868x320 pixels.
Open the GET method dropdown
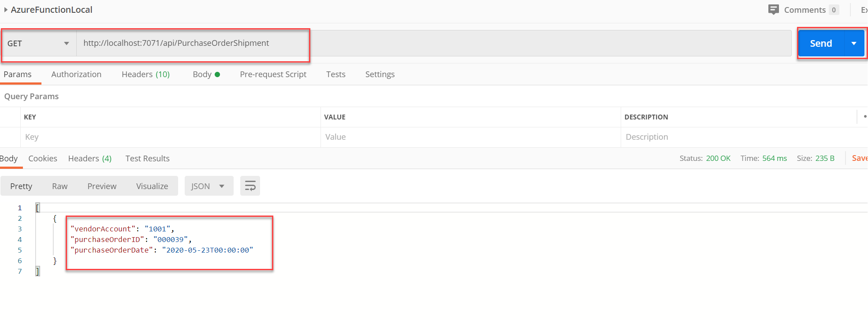pyautogui.click(x=38, y=43)
